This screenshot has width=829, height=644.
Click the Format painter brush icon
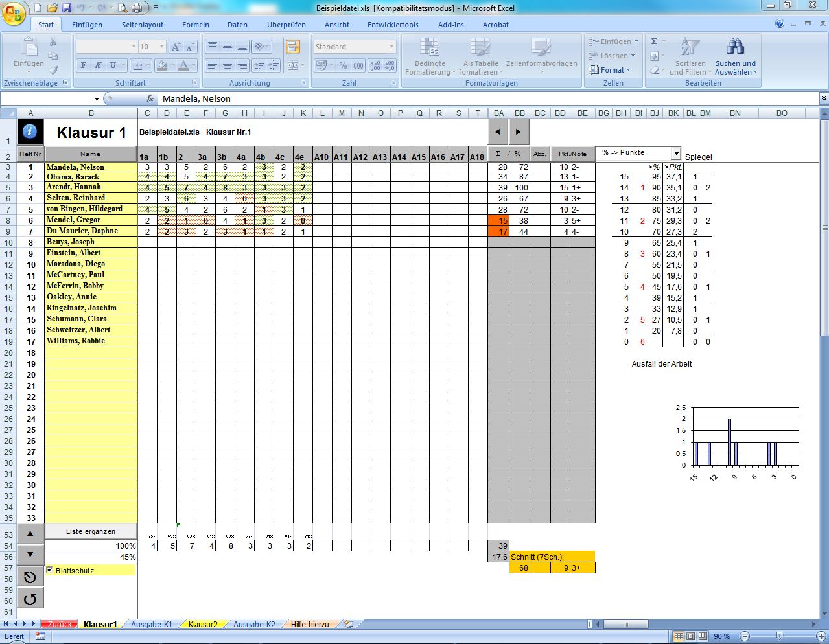(53, 70)
